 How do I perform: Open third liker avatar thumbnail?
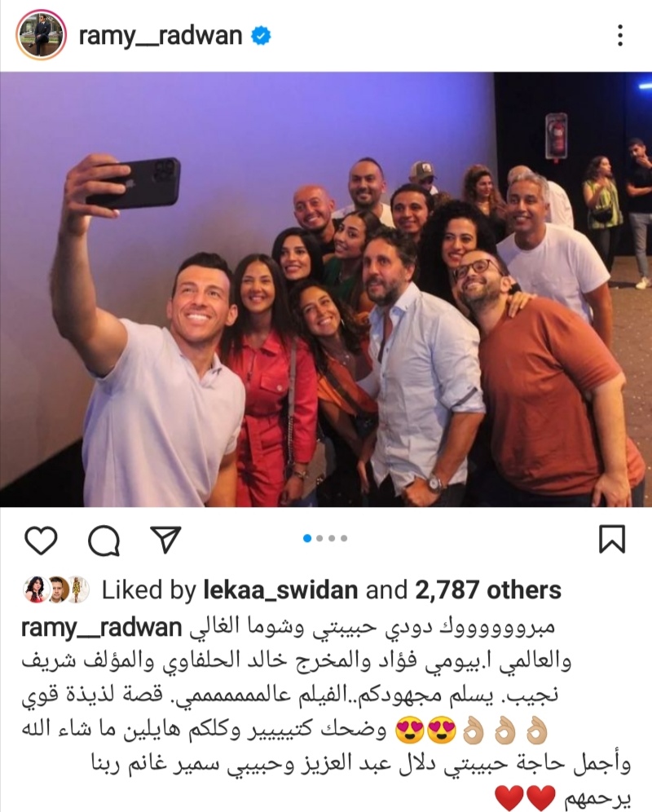point(79,589)
